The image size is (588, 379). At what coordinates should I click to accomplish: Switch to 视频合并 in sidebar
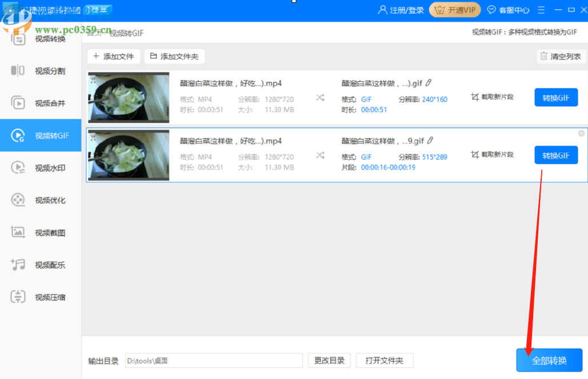pos(41,103)
